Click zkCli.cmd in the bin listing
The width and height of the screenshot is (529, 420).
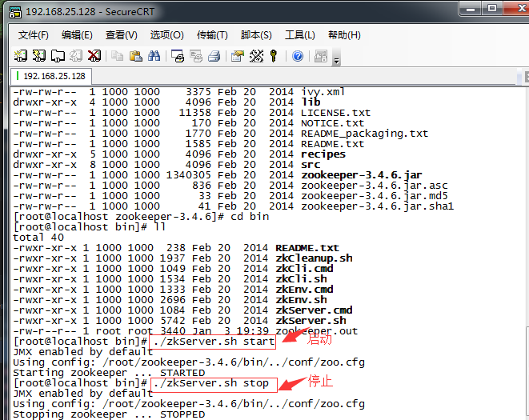tap(304, 269)
